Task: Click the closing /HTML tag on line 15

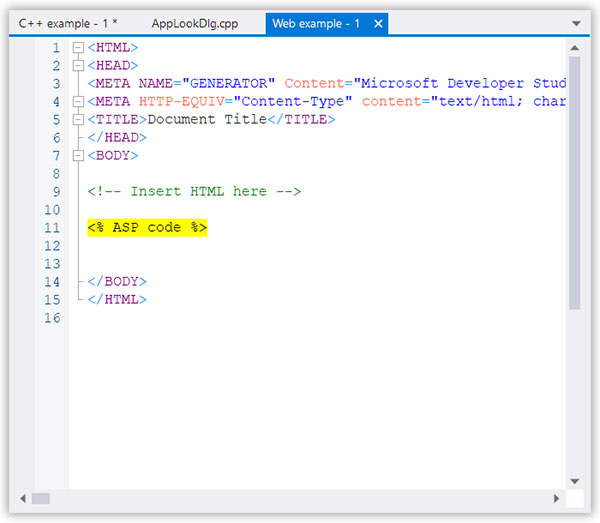Action: click(121, 300)
